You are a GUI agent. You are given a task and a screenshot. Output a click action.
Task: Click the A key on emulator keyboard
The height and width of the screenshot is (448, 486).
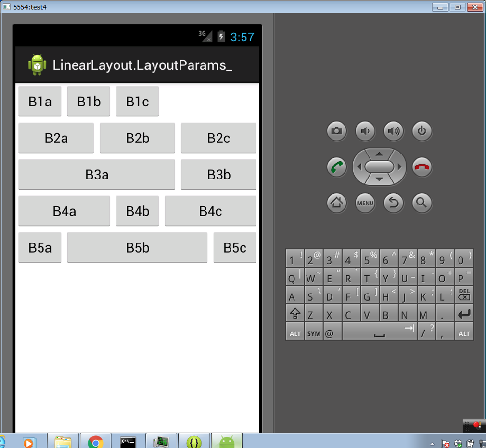coord(295,294)
